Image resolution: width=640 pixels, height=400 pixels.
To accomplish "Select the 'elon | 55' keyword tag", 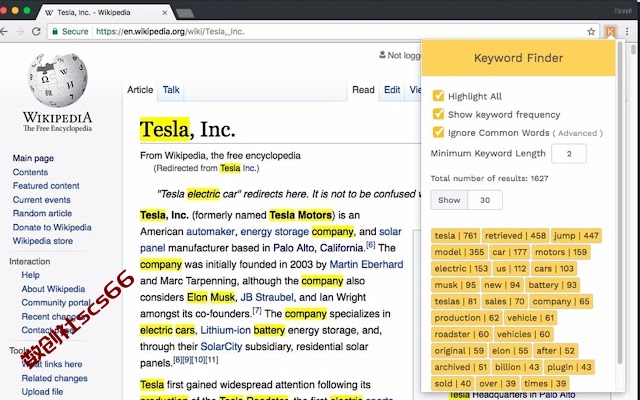I will pos(510,351).
